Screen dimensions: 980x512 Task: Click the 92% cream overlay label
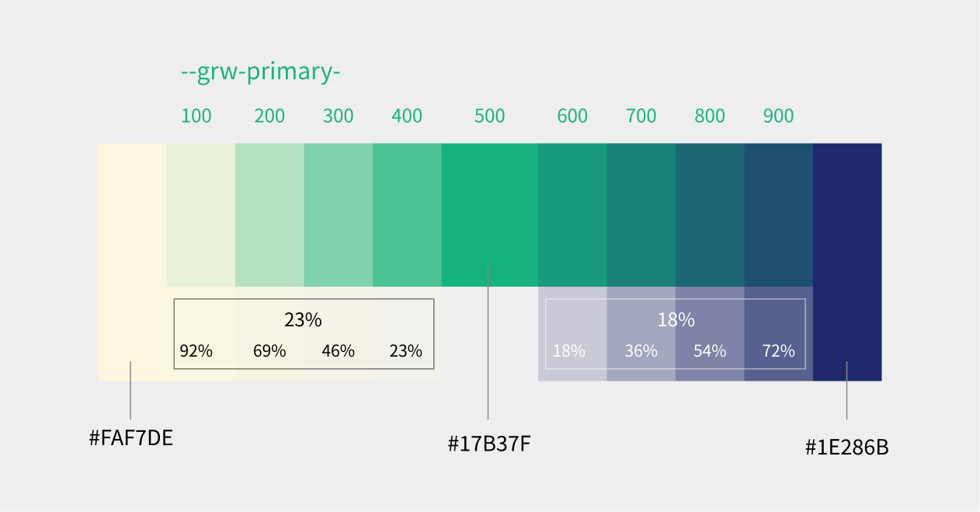pos(196,351)
